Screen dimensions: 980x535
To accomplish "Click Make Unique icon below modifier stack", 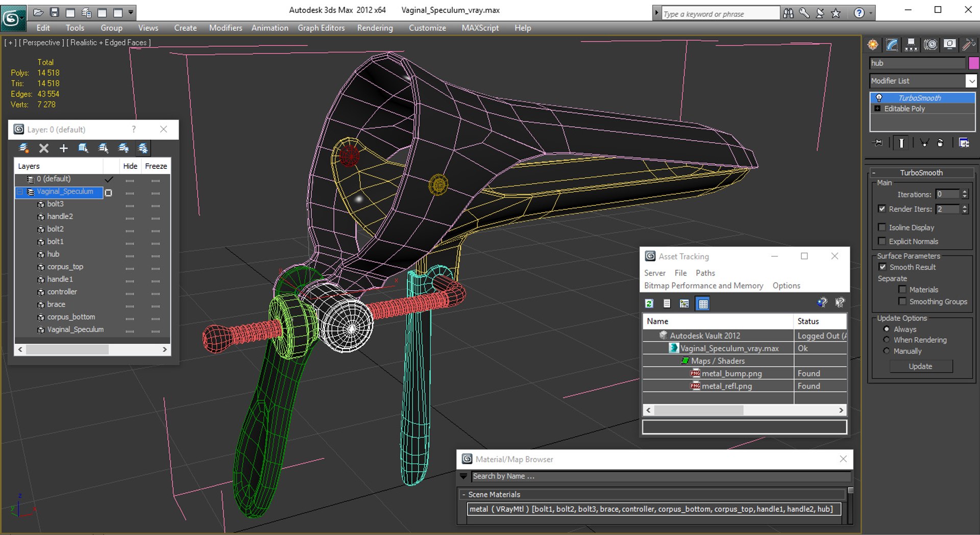I will pos(924,143).
